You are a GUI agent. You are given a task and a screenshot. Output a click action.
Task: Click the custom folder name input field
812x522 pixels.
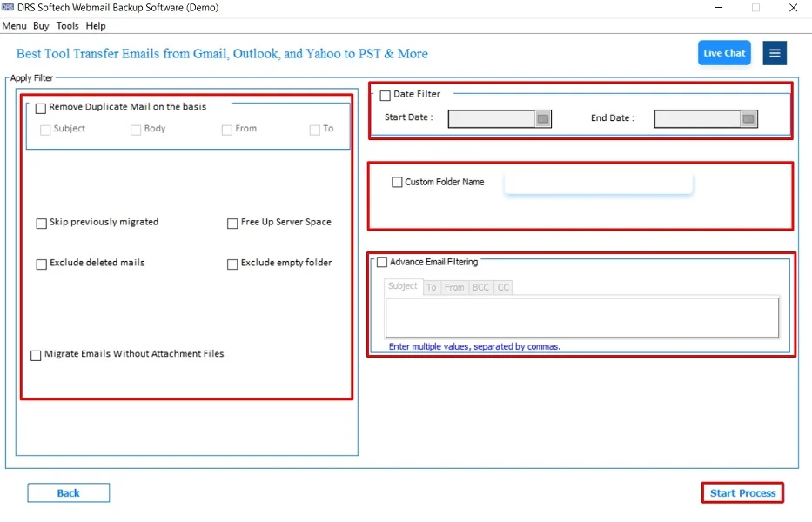pos(598,183)
